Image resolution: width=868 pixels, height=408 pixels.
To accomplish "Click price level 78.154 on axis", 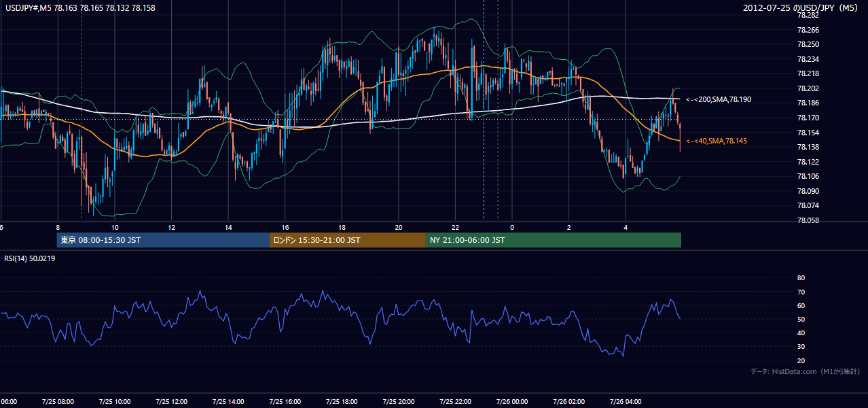I will click(x=809, y=133).
